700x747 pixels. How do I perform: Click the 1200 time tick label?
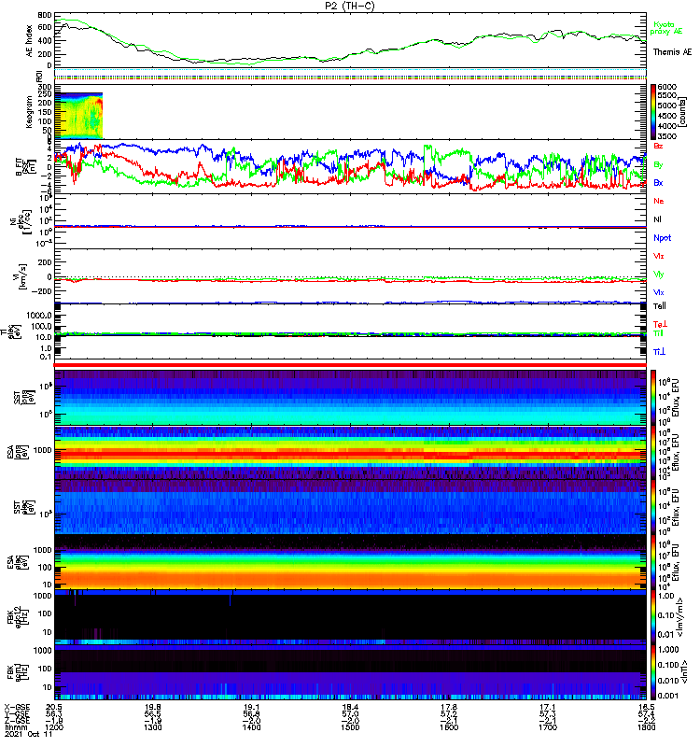pos(54,727)
